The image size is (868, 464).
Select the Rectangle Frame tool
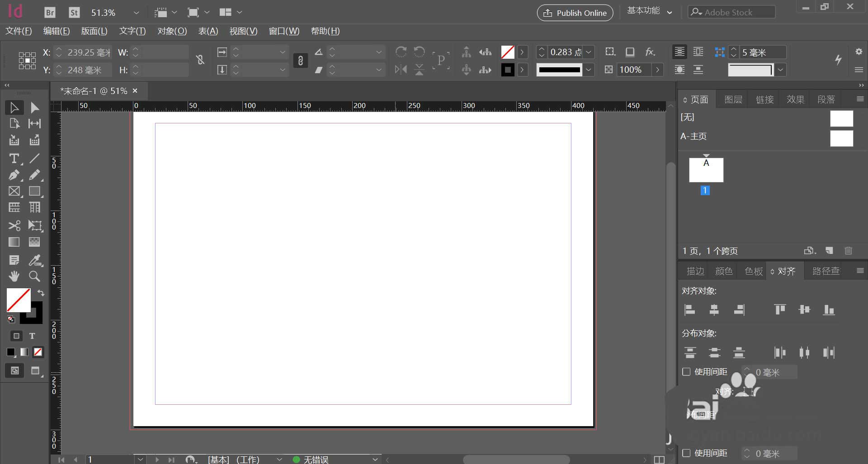click(14, 191)
